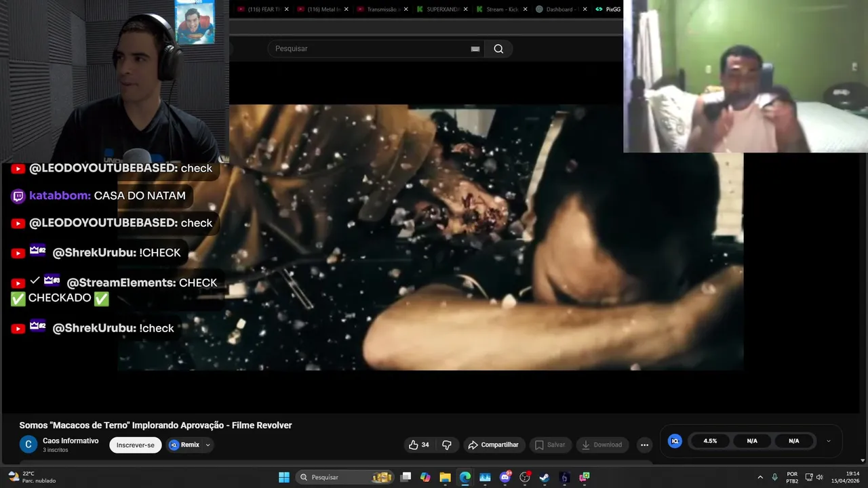The image size is (868, 488).
Task: Close the Dashboard tab
Action: pyautogui.click(x=585, y=9)
